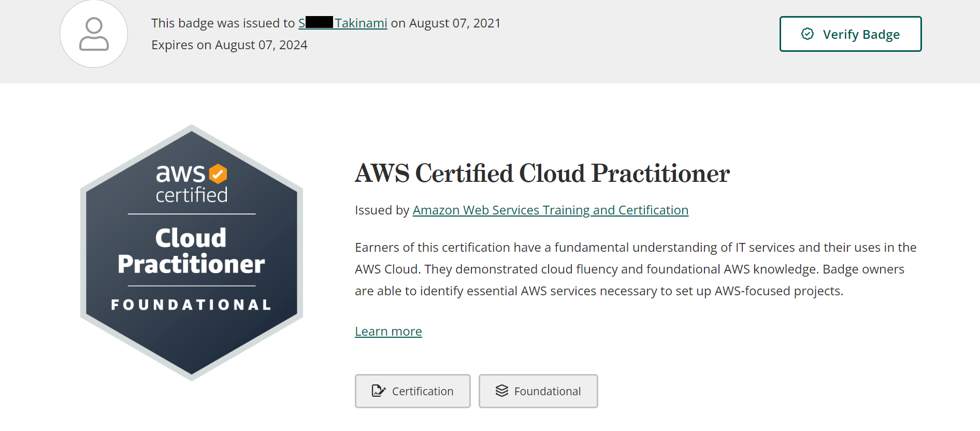Verify the badge using the Verify Badge button

click(851, 34)
